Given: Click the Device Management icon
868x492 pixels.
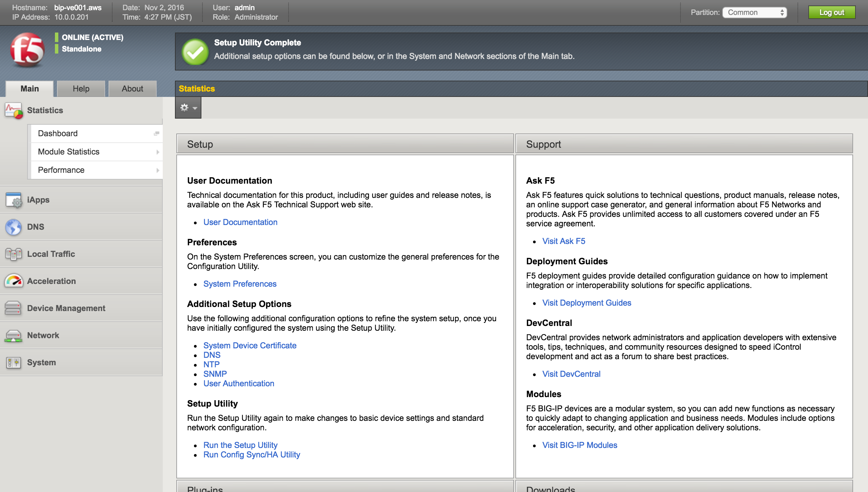Looking at the screenshot, I should click(14, 308).
